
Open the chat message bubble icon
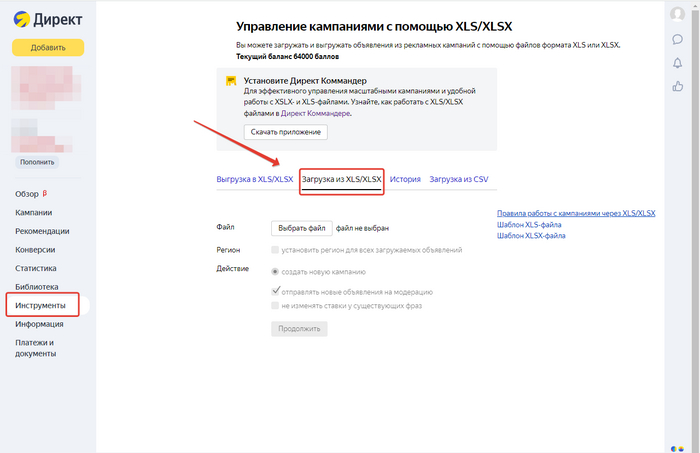[x=677, y=39]
